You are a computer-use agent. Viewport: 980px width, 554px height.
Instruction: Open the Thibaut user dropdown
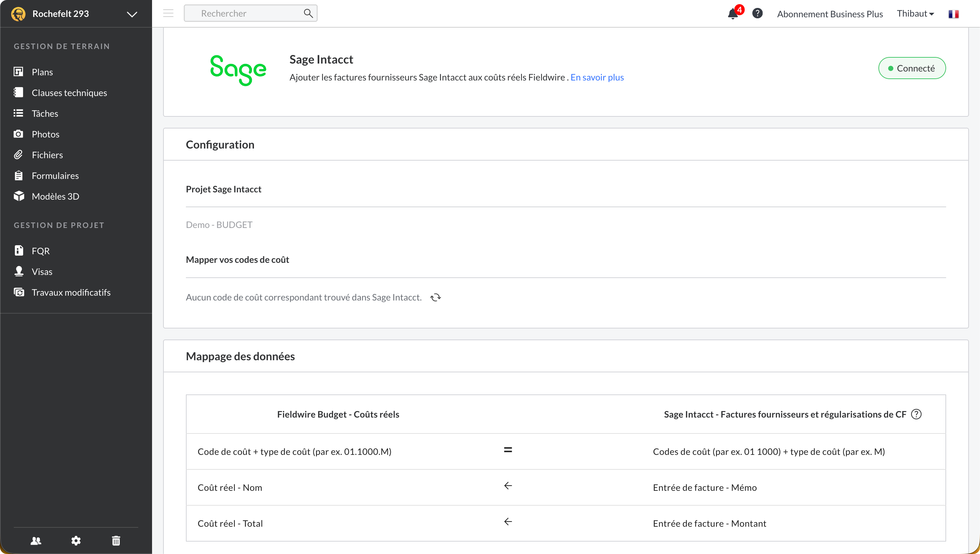pos(915,14)
